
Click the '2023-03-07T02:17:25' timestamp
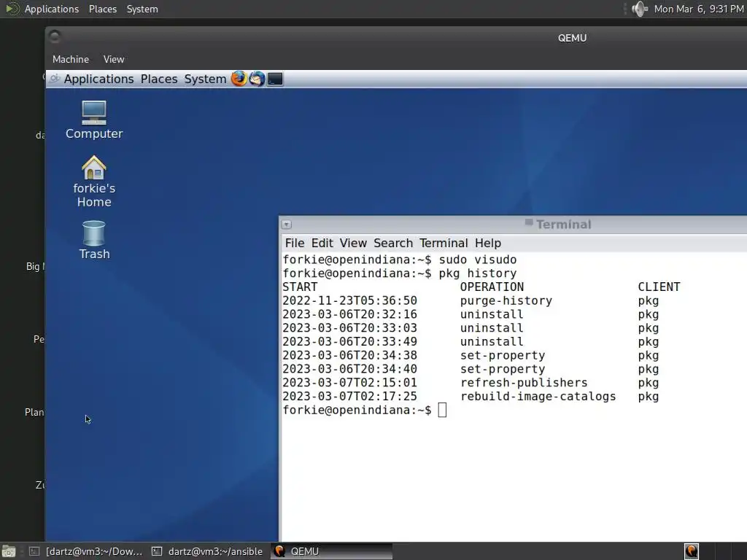349,397
